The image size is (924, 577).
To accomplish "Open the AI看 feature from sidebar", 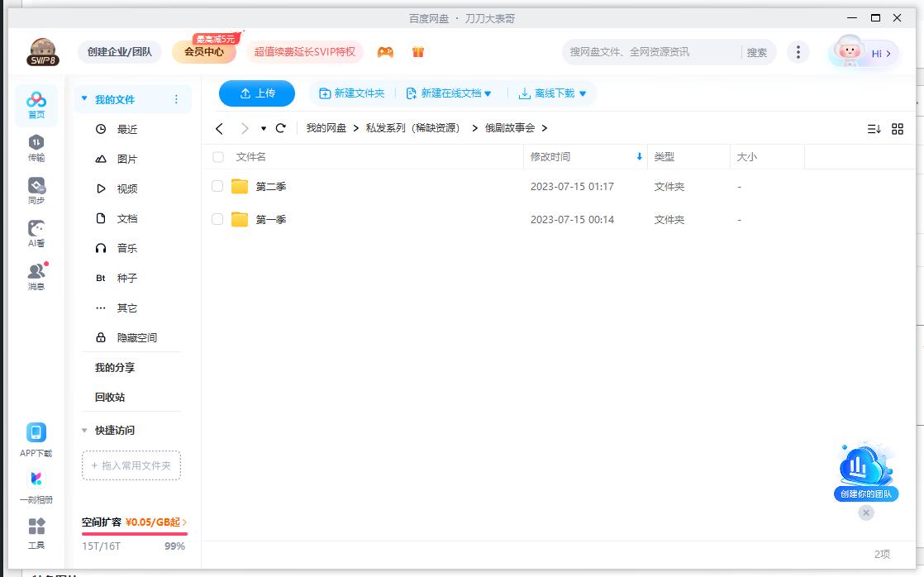I will (x=36, y=231).
